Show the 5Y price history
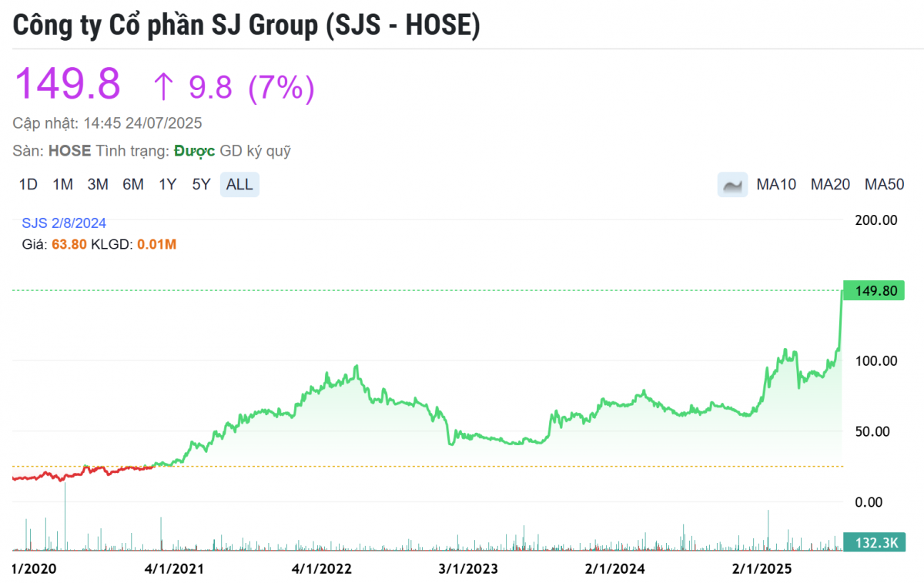The image size is (924, 583). [x=201, y=185]
